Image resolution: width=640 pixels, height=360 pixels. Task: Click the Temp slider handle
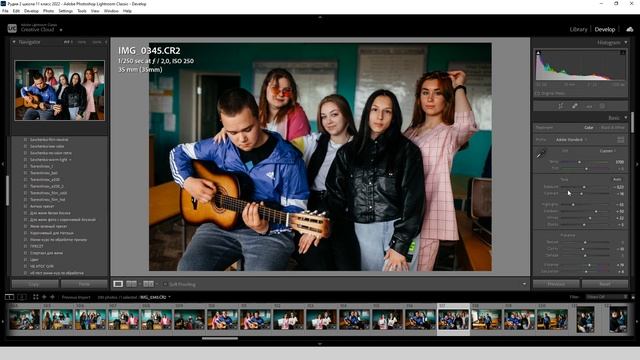[x=579, y=162]
